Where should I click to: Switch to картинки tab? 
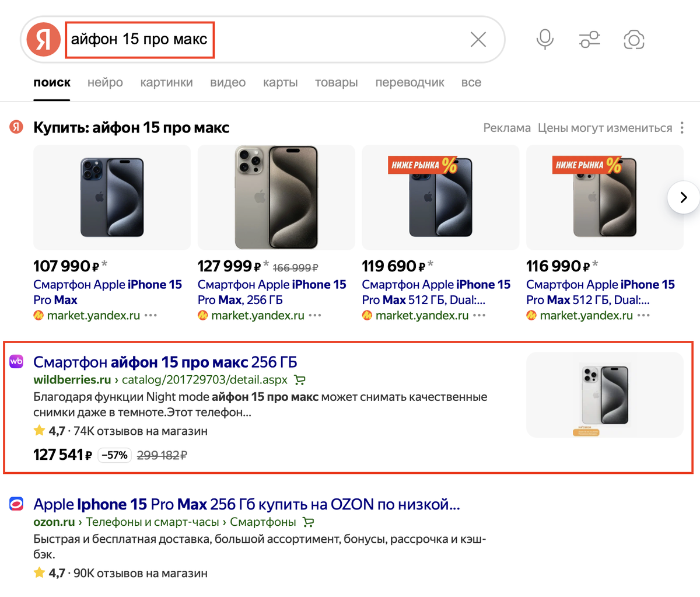(166, 83)
